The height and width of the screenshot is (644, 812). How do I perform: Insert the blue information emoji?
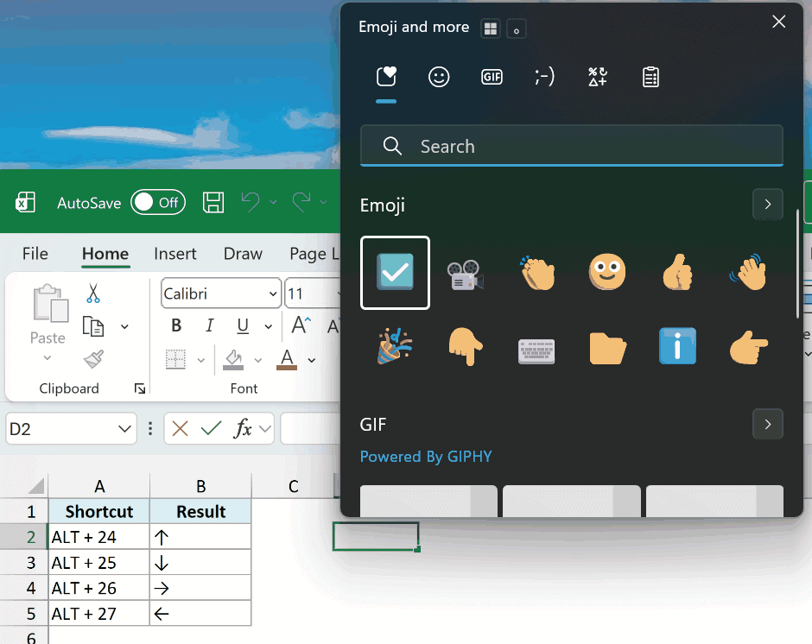(677, 346)
